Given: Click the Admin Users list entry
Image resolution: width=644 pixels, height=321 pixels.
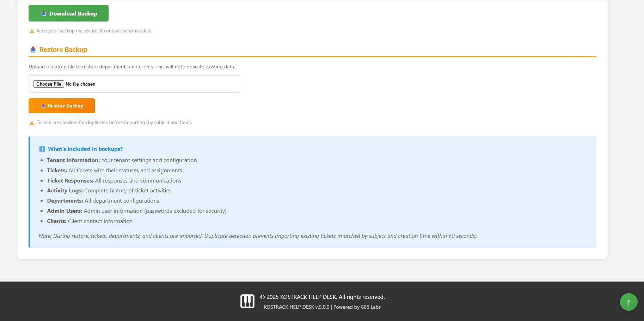Looking at the screenshot, I should [137, 211].
